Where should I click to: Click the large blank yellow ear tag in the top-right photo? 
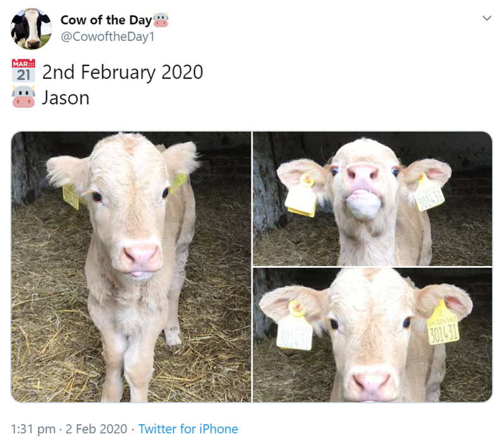click(x=301, y=199)
